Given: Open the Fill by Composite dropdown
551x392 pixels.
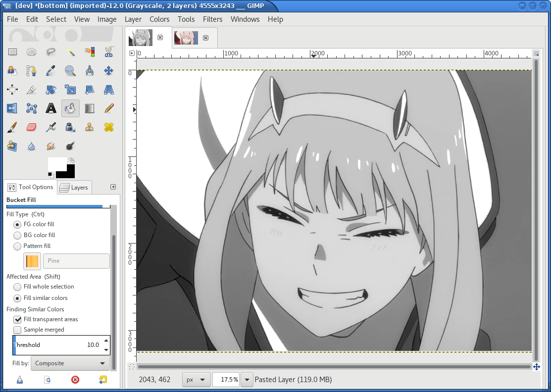Looking at the screenshot, I should click(70, 363).
